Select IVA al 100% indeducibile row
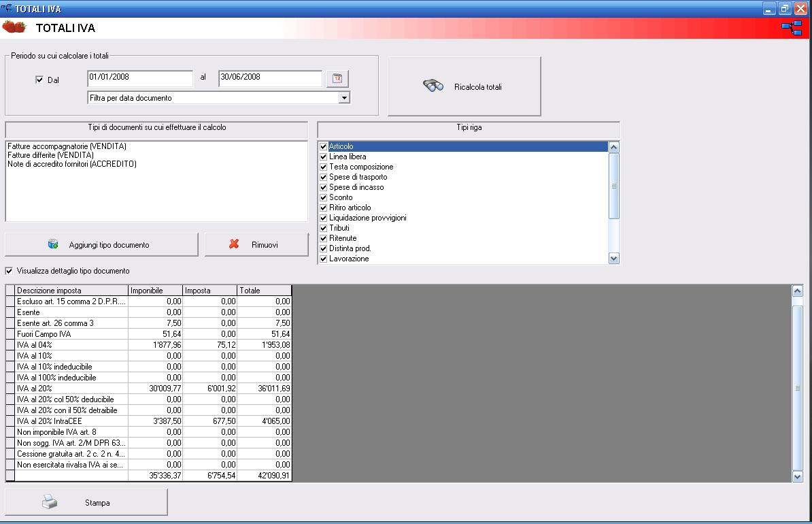 coord(71,377)
